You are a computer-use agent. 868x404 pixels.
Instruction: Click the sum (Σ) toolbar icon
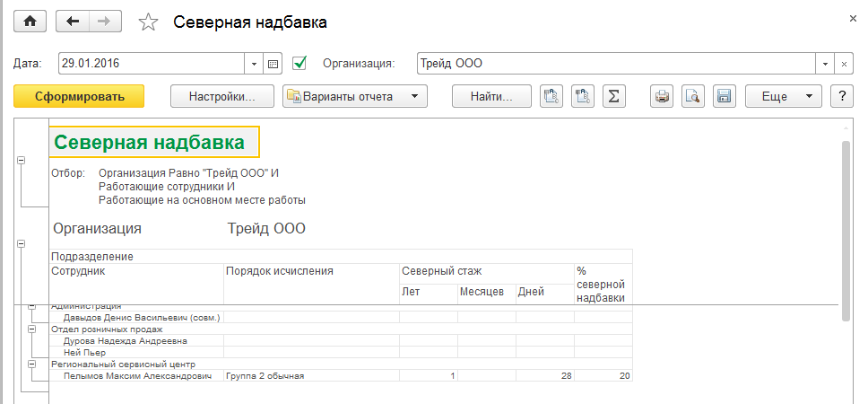pos(614,96)
